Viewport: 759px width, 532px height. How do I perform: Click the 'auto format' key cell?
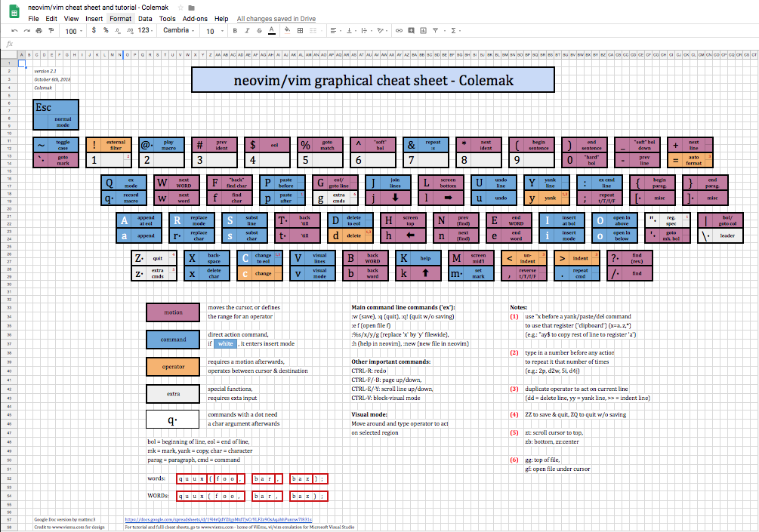point(690,160)
